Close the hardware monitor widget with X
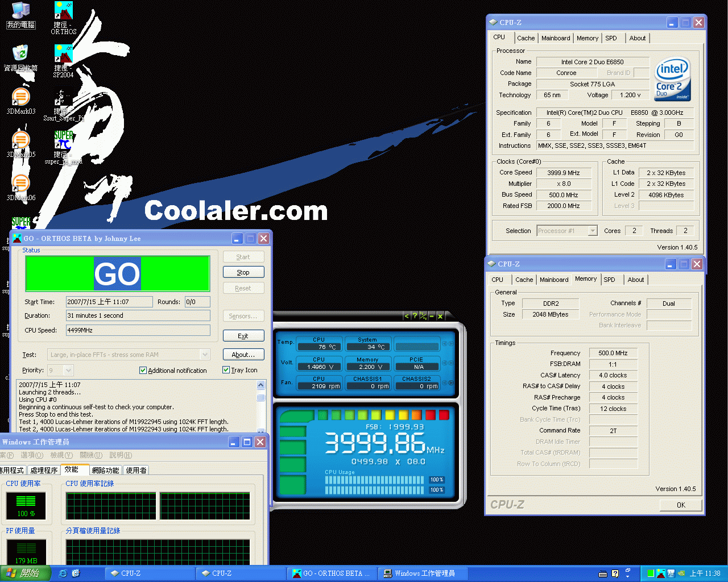The height and width of the screenshot is (582, 728). tap(440, 316)
